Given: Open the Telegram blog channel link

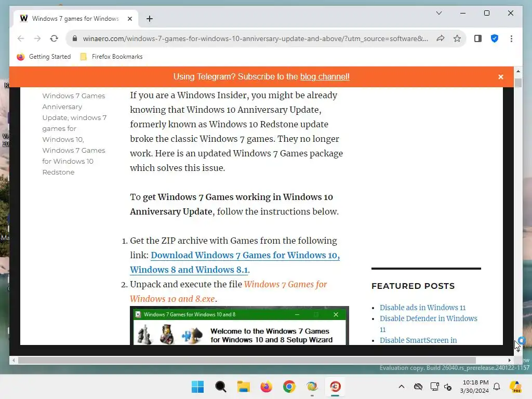Looking at the screenshot, I should click(x=325, y=77).
